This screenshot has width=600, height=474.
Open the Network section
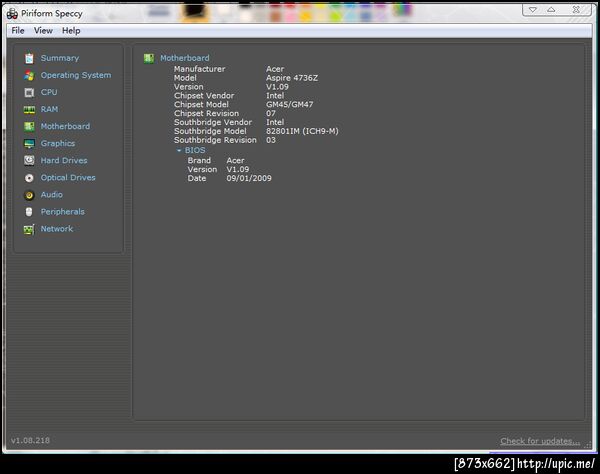point(57,229)
